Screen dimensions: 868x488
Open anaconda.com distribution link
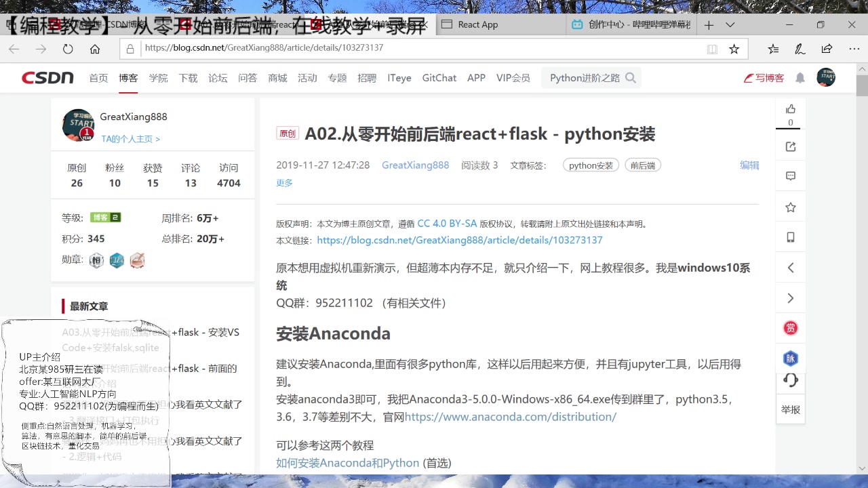tap(511, 417)
